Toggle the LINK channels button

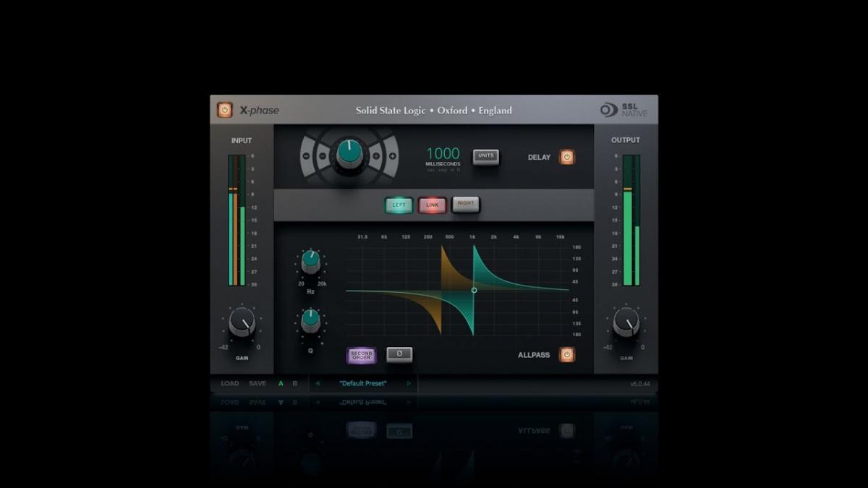click(x=432, y=205)
